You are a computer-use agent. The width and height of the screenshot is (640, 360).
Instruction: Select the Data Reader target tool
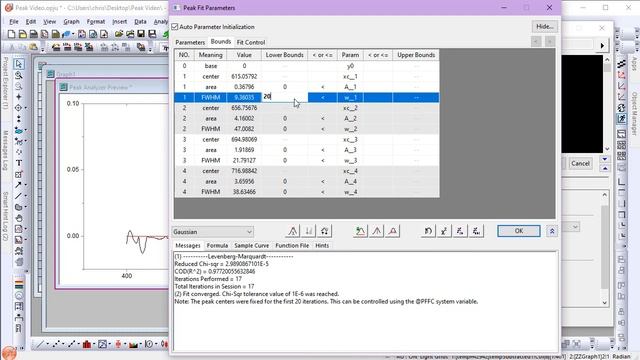click(19, 108)
